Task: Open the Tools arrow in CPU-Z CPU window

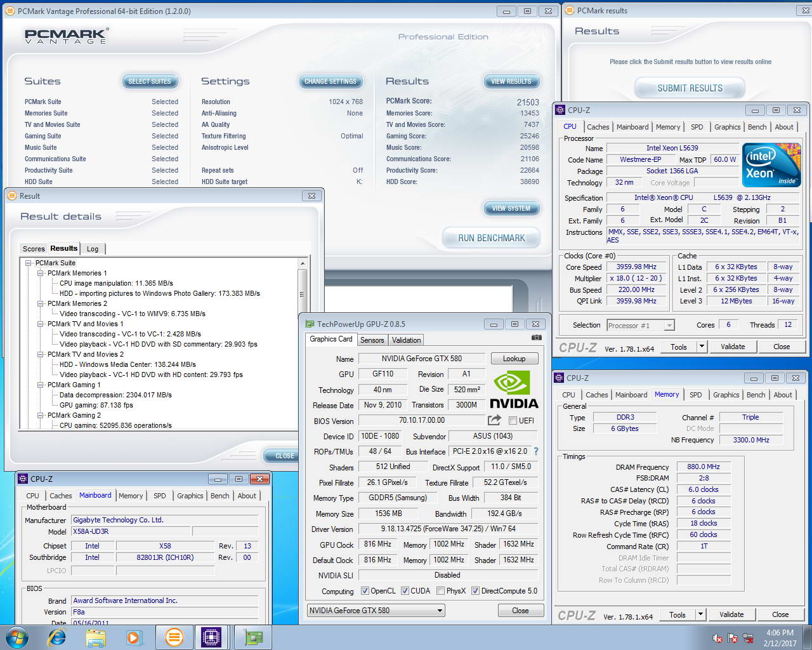Action: pyautogui.click(x=702, y=347)
